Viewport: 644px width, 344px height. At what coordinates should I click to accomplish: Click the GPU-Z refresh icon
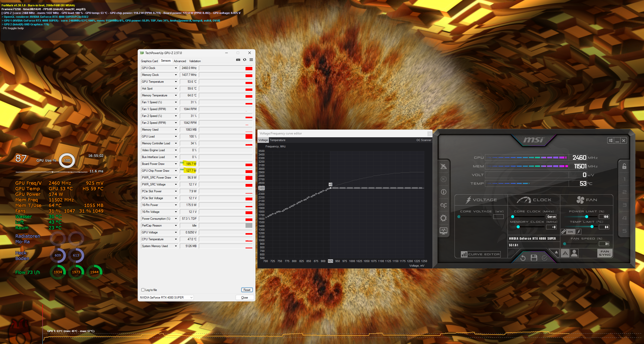[245, 60]
